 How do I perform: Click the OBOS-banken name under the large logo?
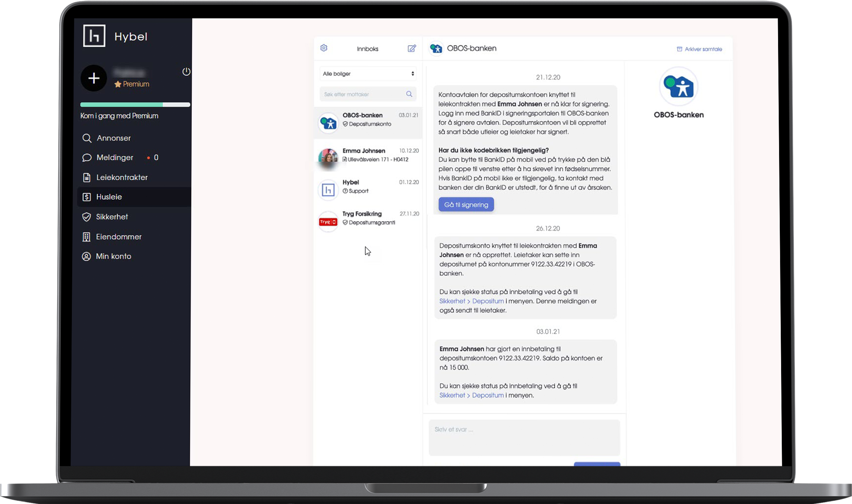click(679, 115)
